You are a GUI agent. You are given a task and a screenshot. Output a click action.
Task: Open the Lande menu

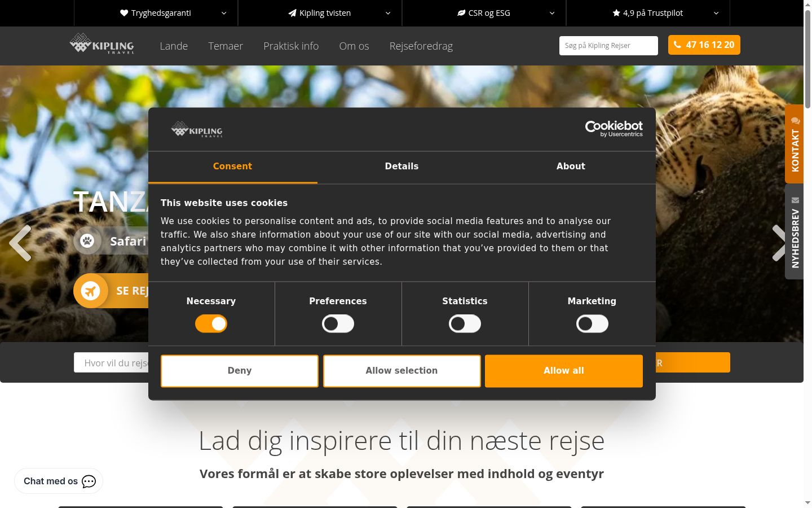174,46
